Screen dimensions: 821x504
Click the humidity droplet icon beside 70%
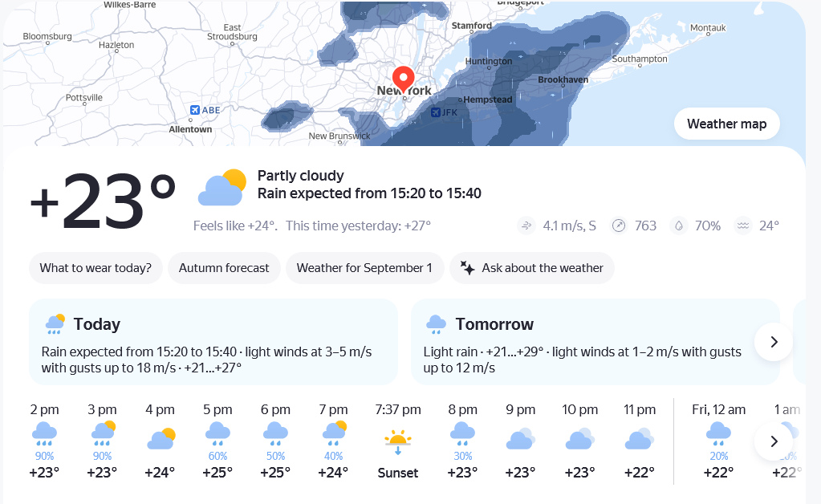[679, 226]
